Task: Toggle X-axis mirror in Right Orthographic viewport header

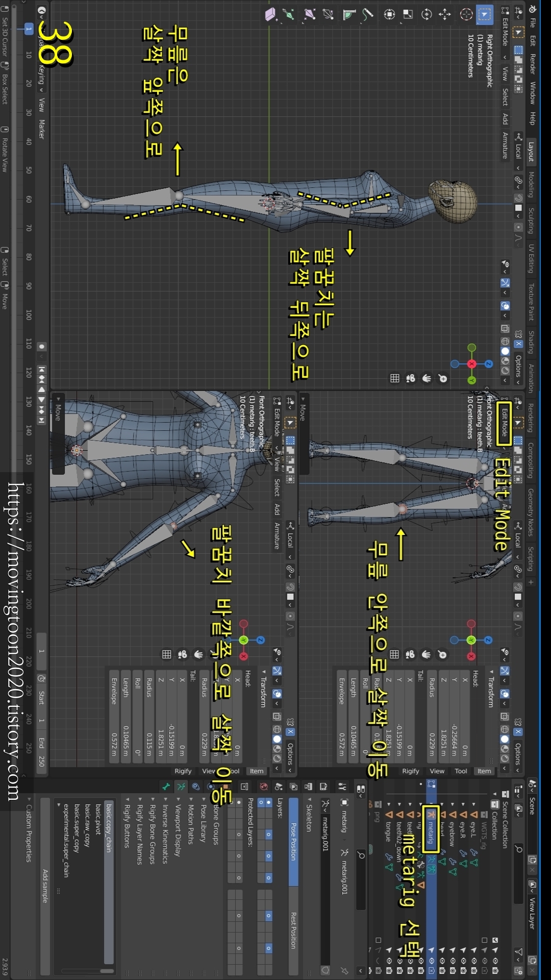Action: coord(518,344)
